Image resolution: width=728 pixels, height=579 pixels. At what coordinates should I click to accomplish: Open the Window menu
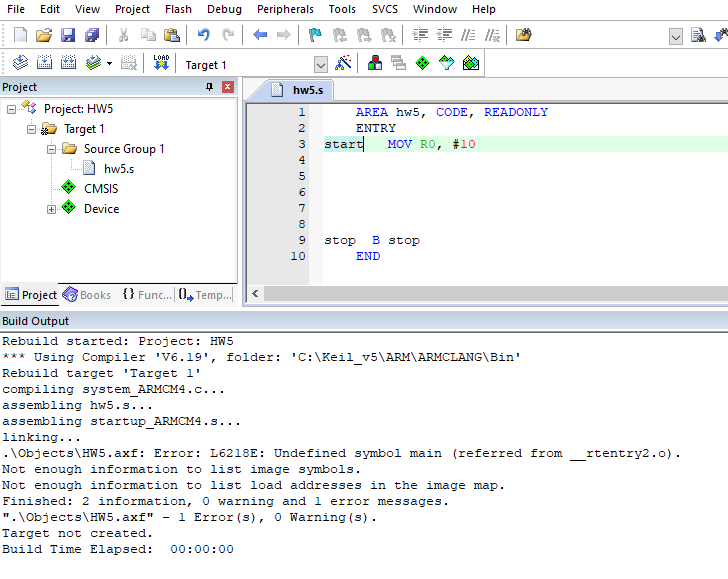pyautogui.click(x=435, y=9)
